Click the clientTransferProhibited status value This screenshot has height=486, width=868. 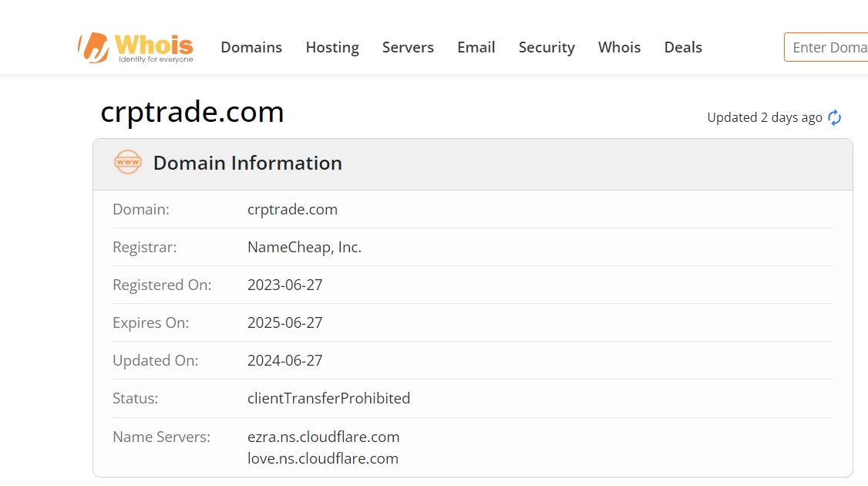328,398
